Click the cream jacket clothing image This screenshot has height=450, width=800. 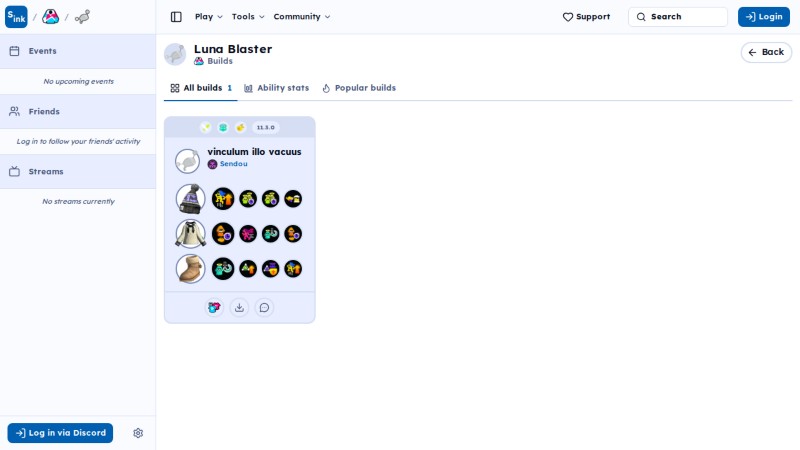pos(190,234)
